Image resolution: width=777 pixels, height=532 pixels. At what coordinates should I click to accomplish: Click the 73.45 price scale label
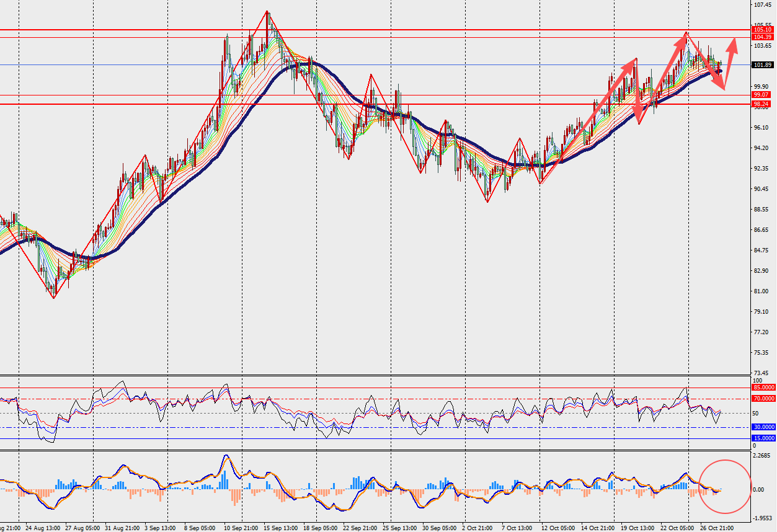coord(762,373)
